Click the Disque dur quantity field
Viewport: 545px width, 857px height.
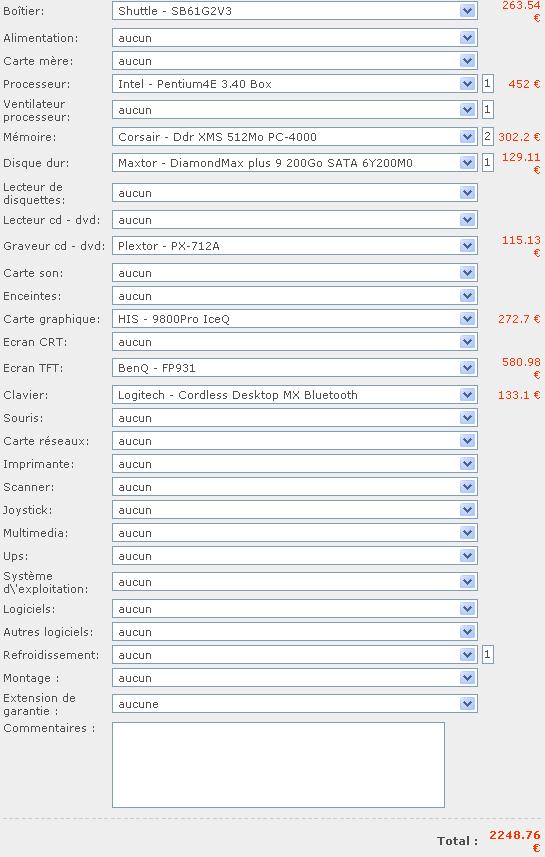tap(488, 162)
